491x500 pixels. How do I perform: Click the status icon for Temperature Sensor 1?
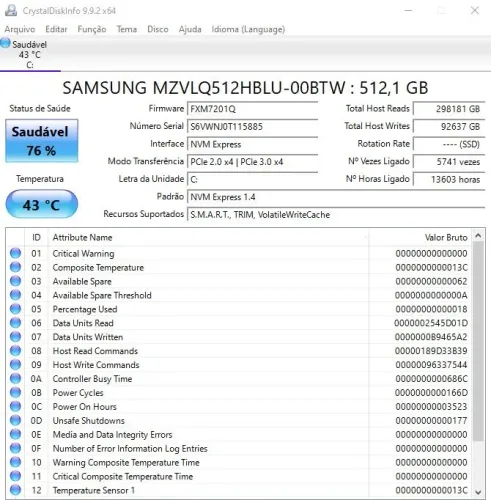[15, 490]
